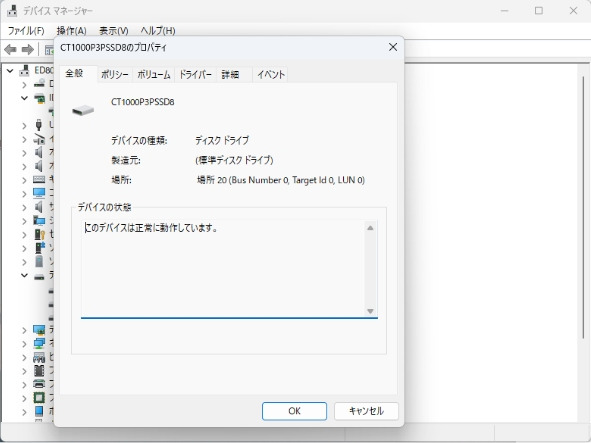Click the back arrow toolbar icon
Viewport: 591px width, 443px height.
click(10, 49)
